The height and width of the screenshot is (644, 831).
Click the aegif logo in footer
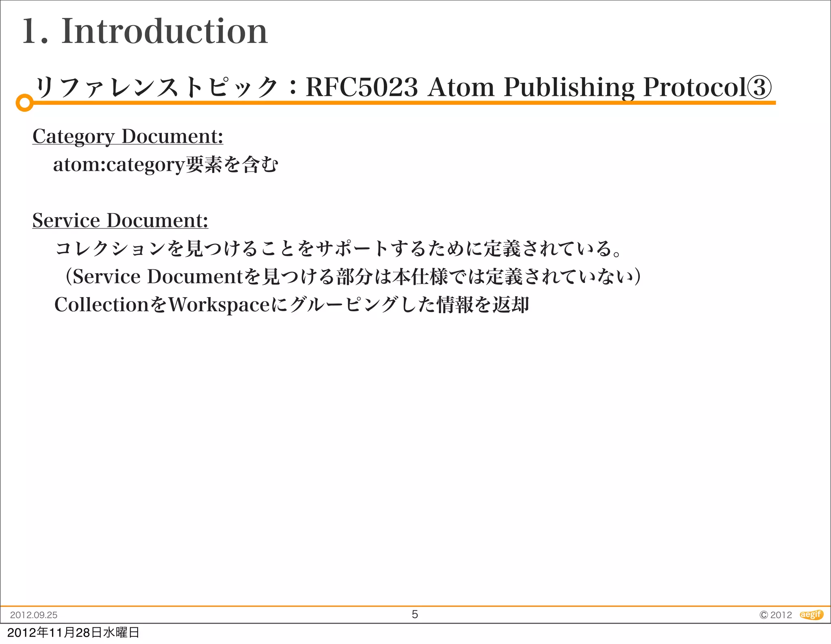(812, 615)
